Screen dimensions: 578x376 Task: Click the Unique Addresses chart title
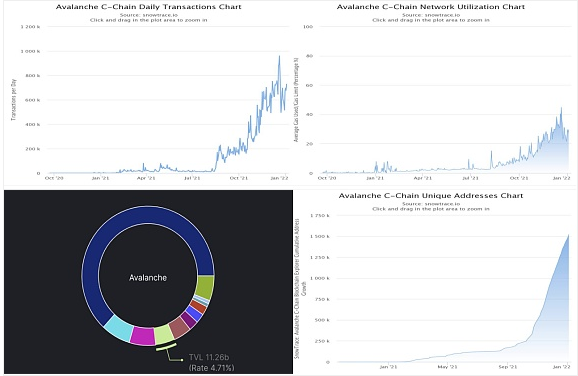pos(431,196)
